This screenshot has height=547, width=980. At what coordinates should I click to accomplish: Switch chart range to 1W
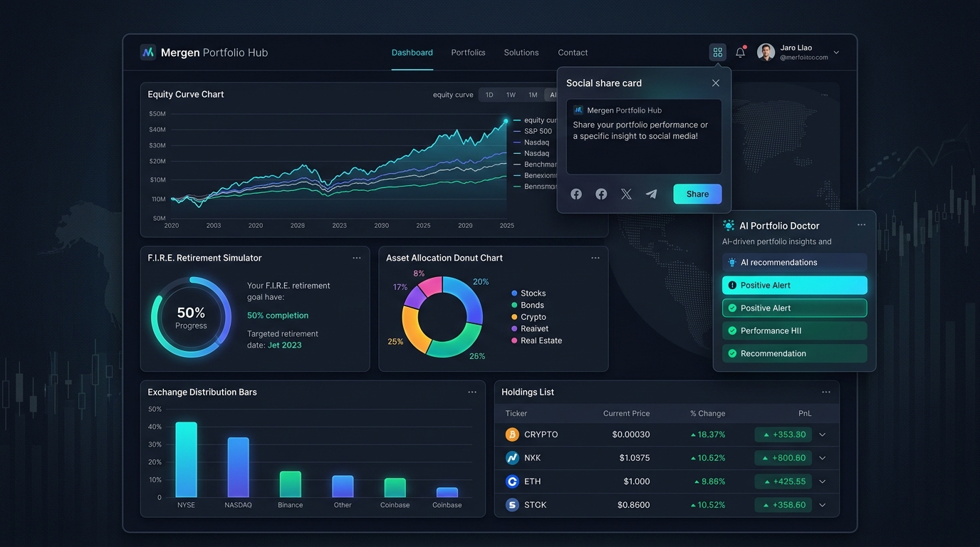point(511,95)
